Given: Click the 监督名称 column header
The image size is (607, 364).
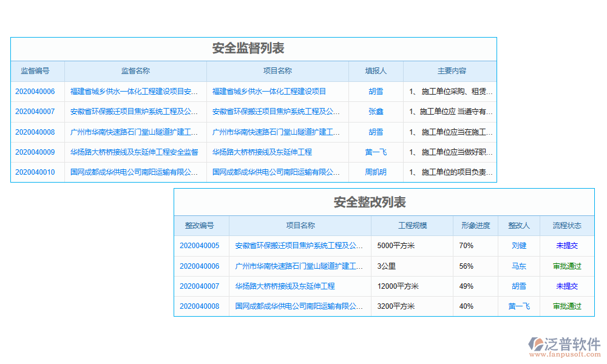Looking at the screenshot, I should pyautogui.click(x=135, y=71).
